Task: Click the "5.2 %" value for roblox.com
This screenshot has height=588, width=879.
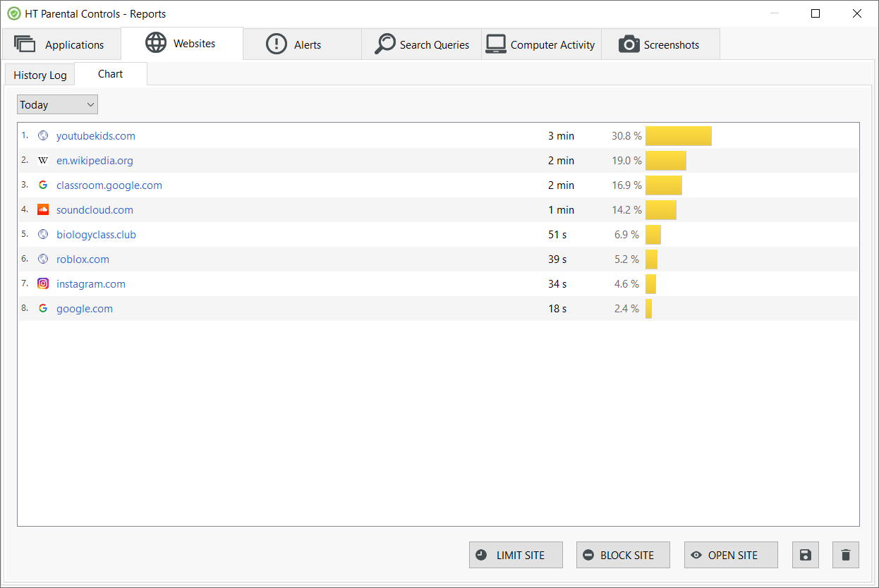Action: pos(626,259)
